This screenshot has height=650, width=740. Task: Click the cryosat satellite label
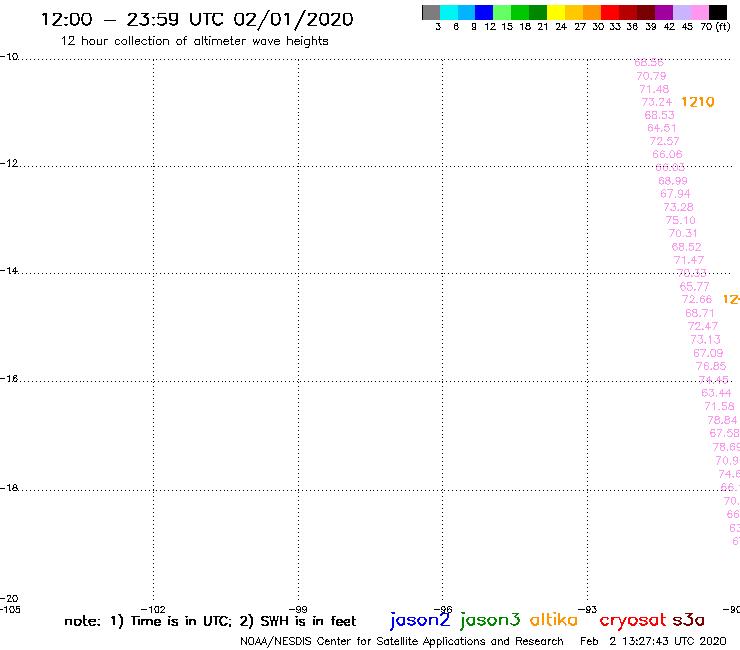click(632, 620)
